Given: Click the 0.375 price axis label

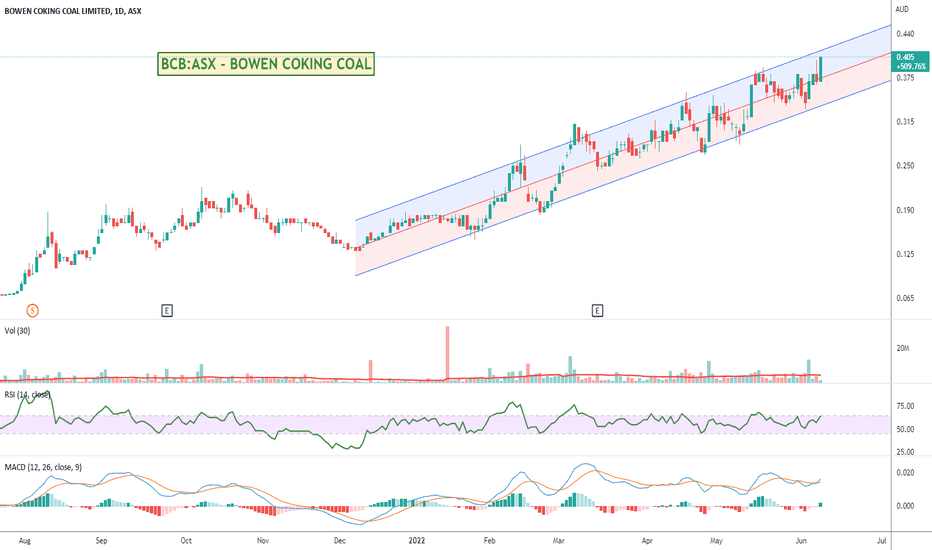Looking at the screenshot, I should click(905, 78).
